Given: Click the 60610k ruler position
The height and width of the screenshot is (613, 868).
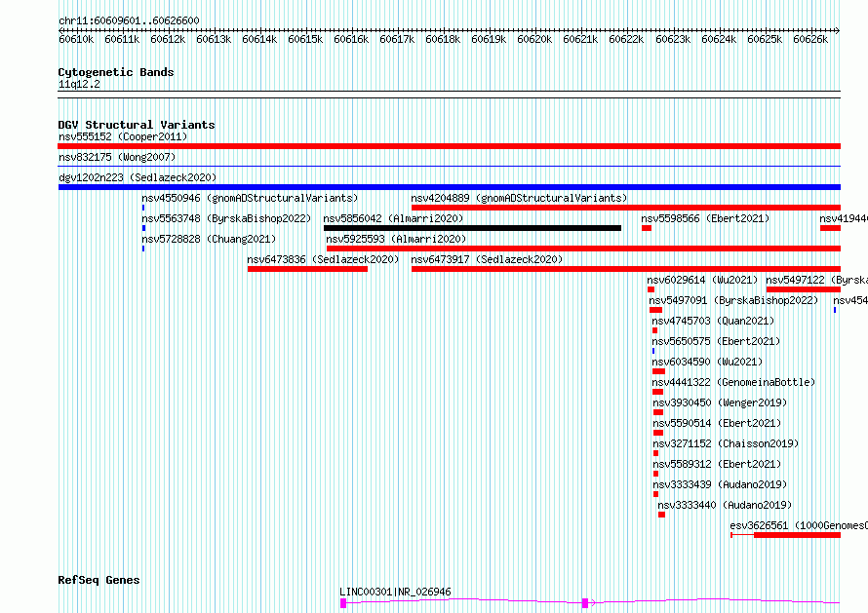Looking at the screenshot, I should click(x=76, y=39).
